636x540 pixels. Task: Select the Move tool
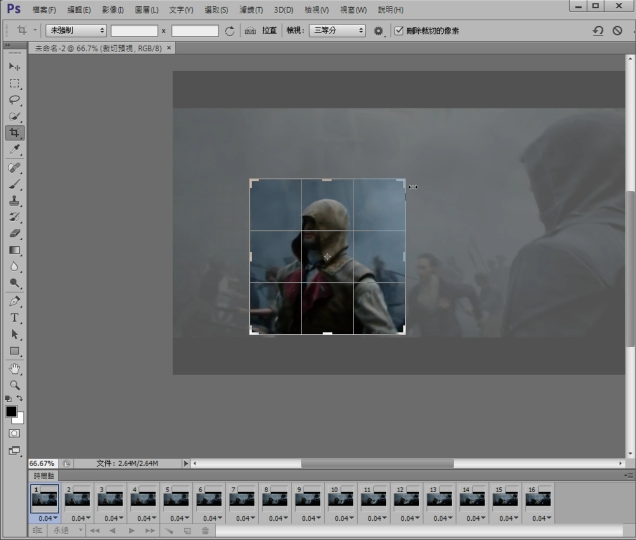click(14, 66)
